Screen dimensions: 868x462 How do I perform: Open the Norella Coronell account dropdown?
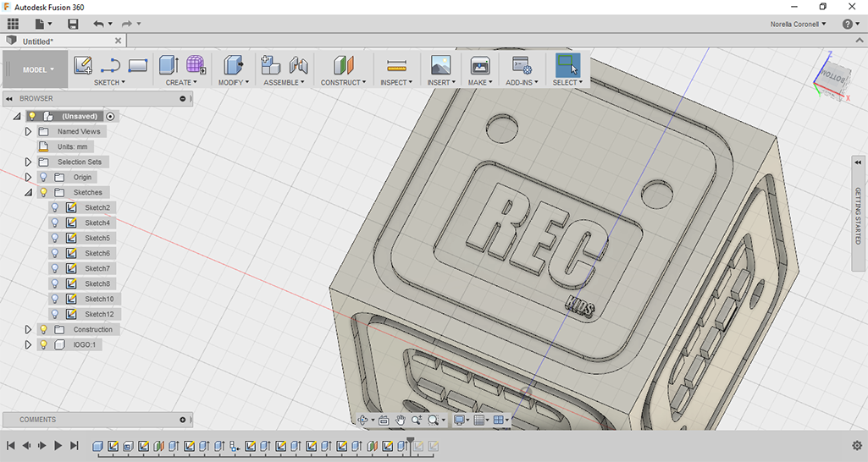[x=798, y=24]
